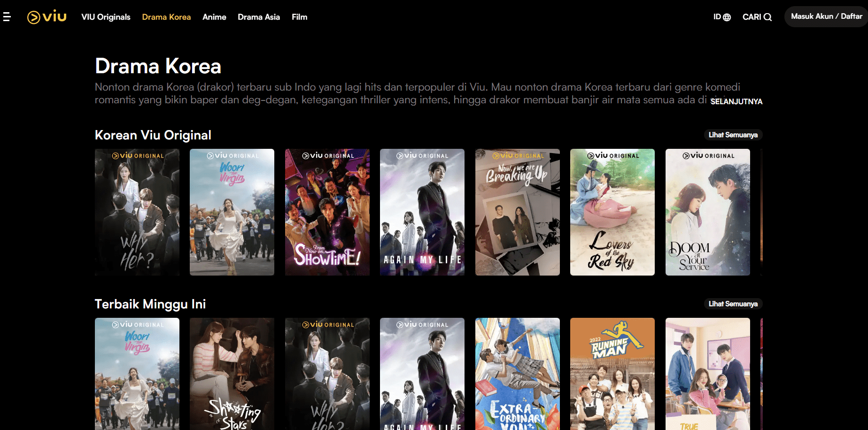Expand description with SELANJUTNYA
Image resolution: width=868 pixels, height=430 pixels.
[x=736, y=101]
